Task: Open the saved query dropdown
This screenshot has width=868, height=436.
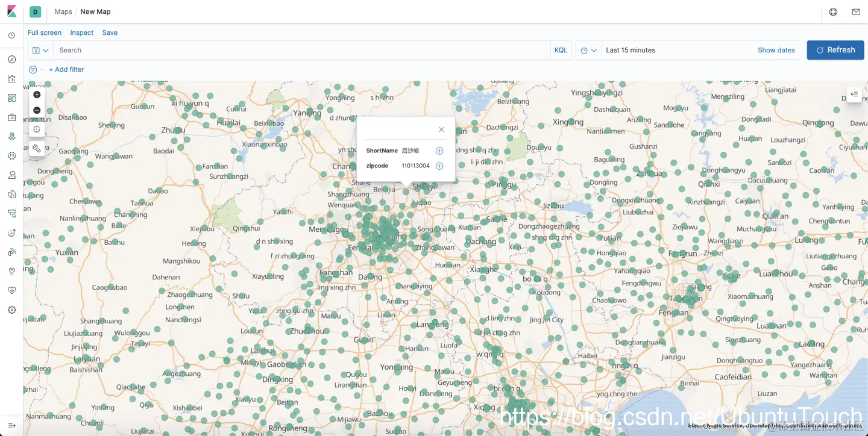Action: pos(40,50)
